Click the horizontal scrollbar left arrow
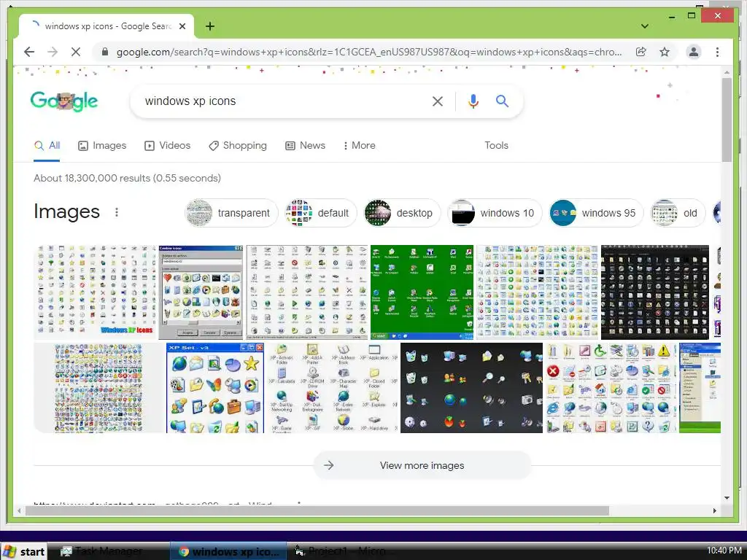Screen dimensions: 747x560 coord(19,510)
